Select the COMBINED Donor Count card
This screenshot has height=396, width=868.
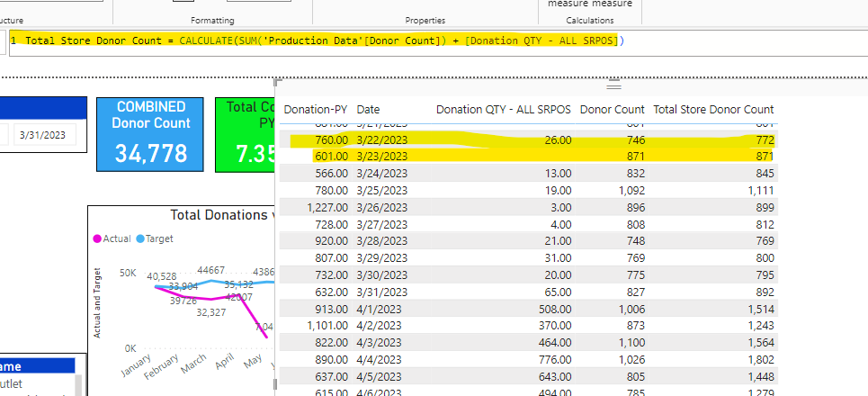(150, 135)
